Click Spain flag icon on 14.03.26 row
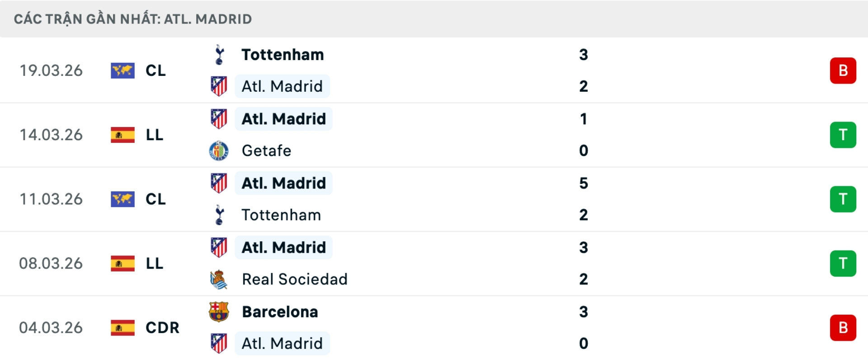Screen dimensions: 868x358 point(123,135)
